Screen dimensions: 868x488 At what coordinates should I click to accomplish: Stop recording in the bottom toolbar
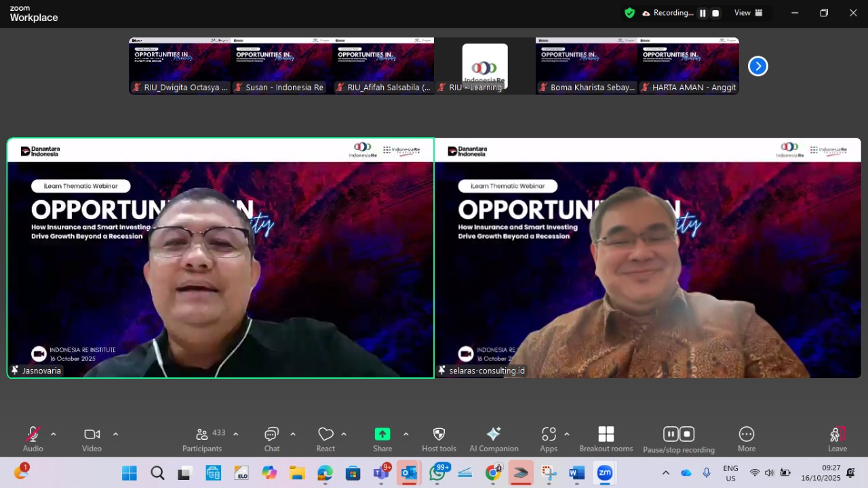(687, 434)
